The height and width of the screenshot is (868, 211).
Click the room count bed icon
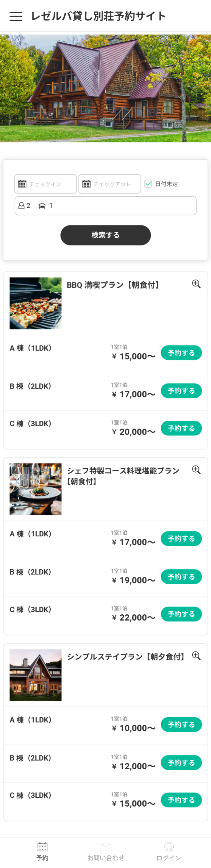[x=42, y=205]
